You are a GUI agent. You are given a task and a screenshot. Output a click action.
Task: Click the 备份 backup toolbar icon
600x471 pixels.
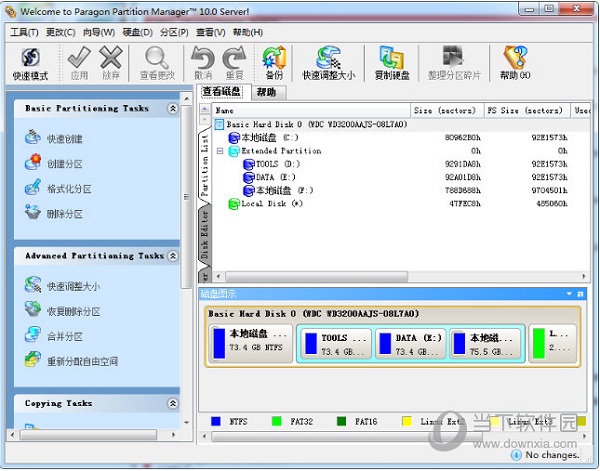[274, 63]
